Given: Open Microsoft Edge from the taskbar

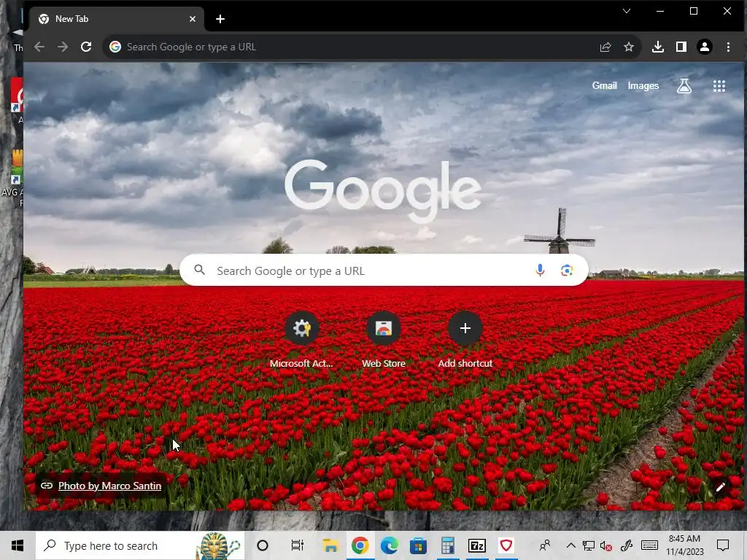Looking at the screenshot, I should (x=390, y=545).
